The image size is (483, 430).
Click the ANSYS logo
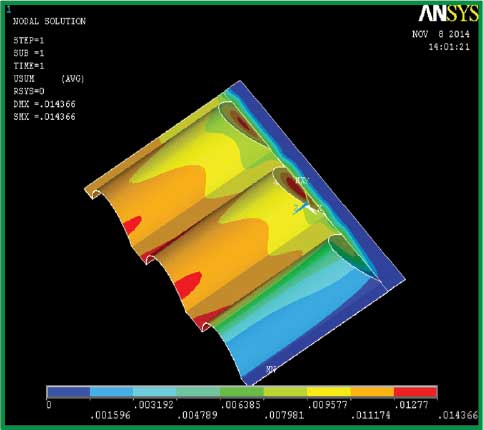448,14
